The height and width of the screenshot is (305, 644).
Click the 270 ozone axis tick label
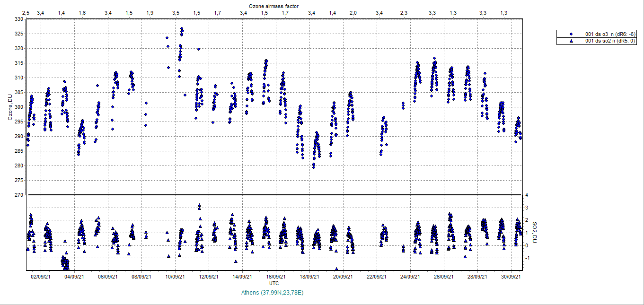pos(18,195)
